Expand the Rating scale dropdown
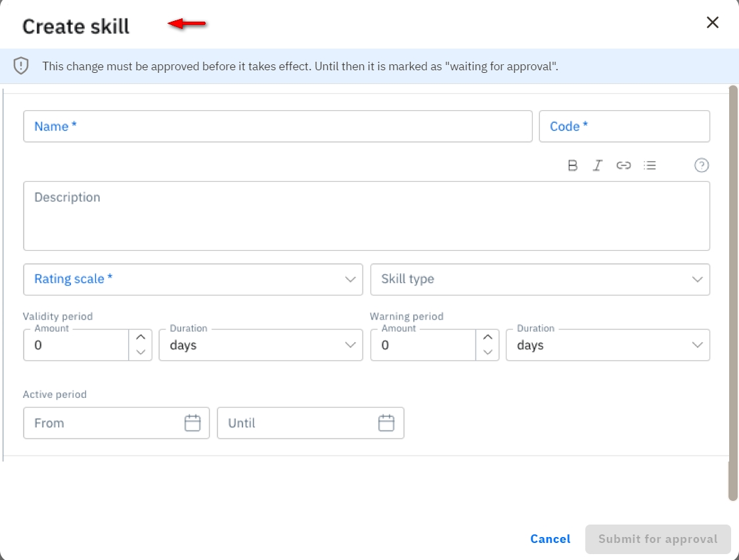 [192, 280]
